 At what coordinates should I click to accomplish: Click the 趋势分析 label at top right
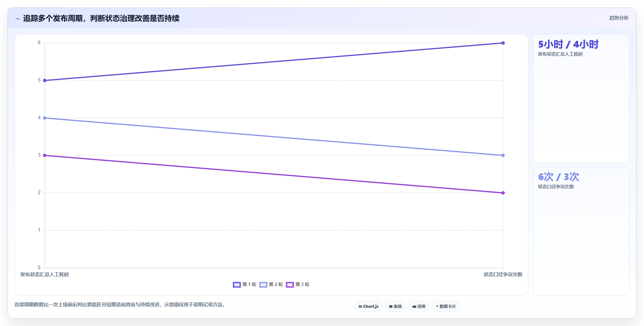[619, 18]
